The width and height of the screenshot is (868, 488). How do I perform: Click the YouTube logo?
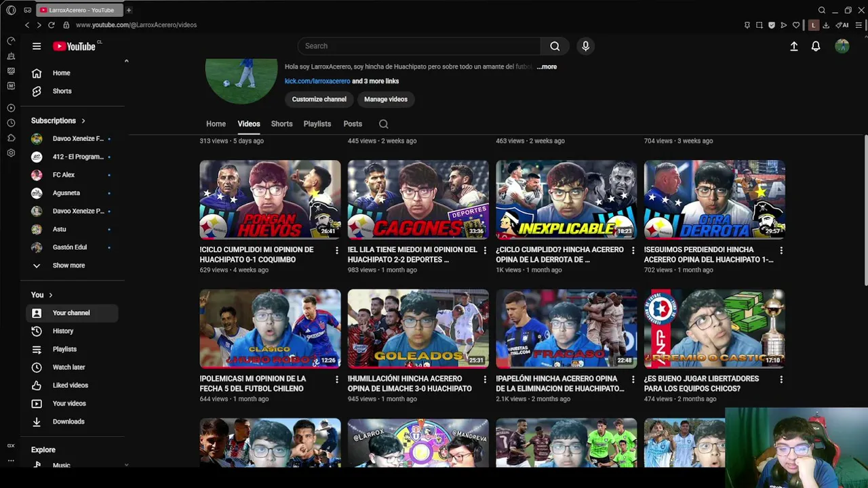75,46
